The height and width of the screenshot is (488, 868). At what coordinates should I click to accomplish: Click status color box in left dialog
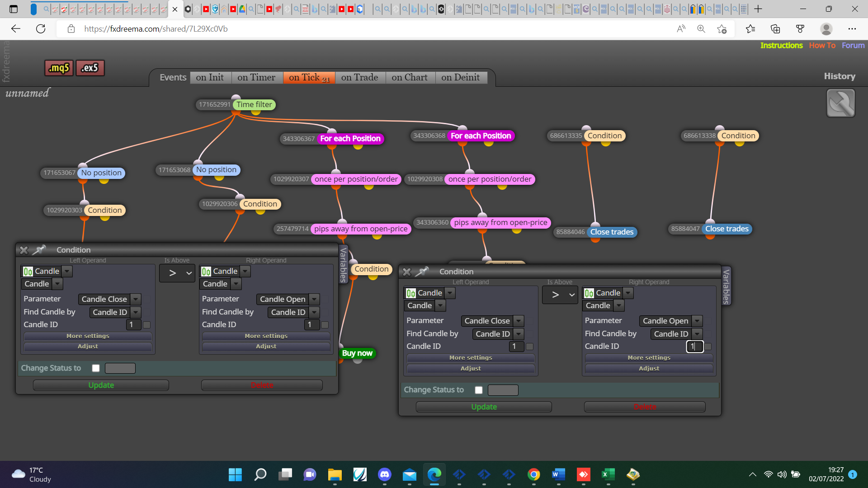[x=120, y=368]
